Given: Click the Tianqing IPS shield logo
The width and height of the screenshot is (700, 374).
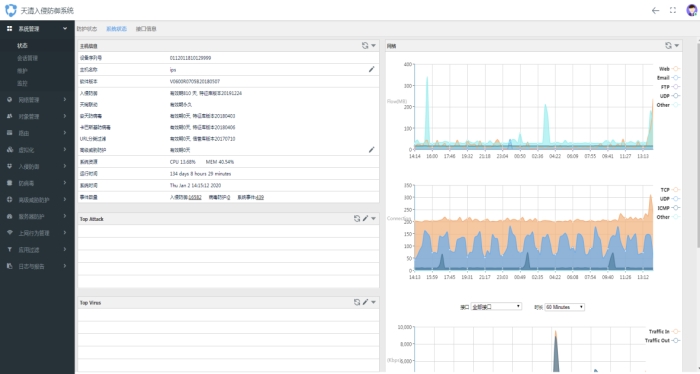Looking at the screenshot, I should tap(11, 10).
